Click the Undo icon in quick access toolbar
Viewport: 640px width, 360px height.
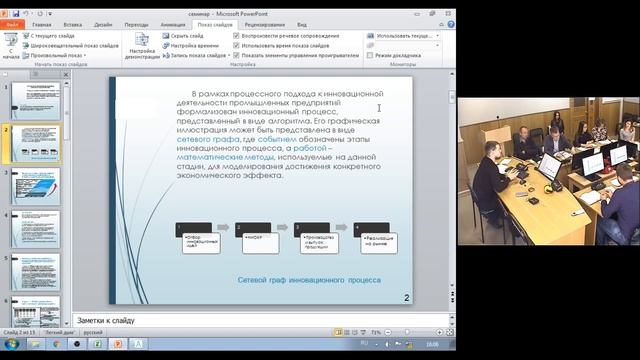26,13
